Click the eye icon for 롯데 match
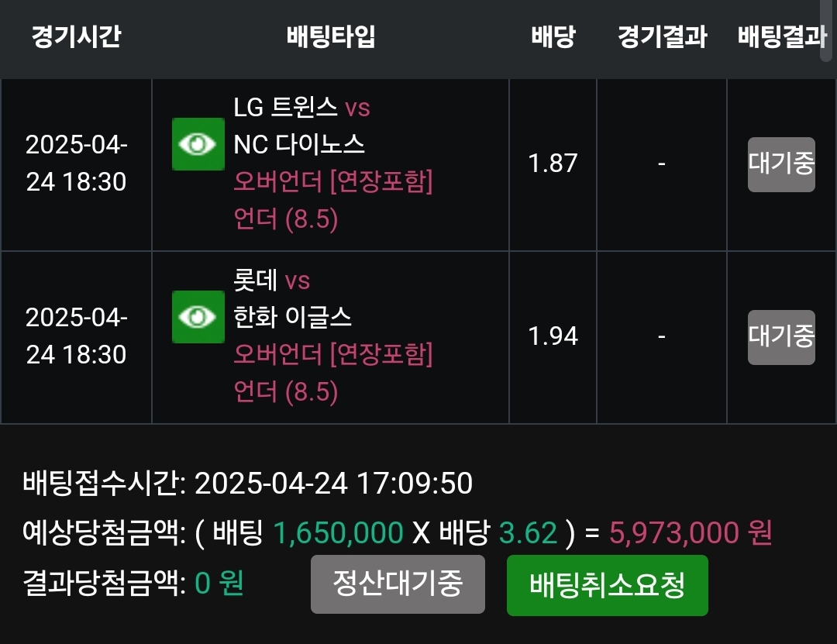 (198, 317)
